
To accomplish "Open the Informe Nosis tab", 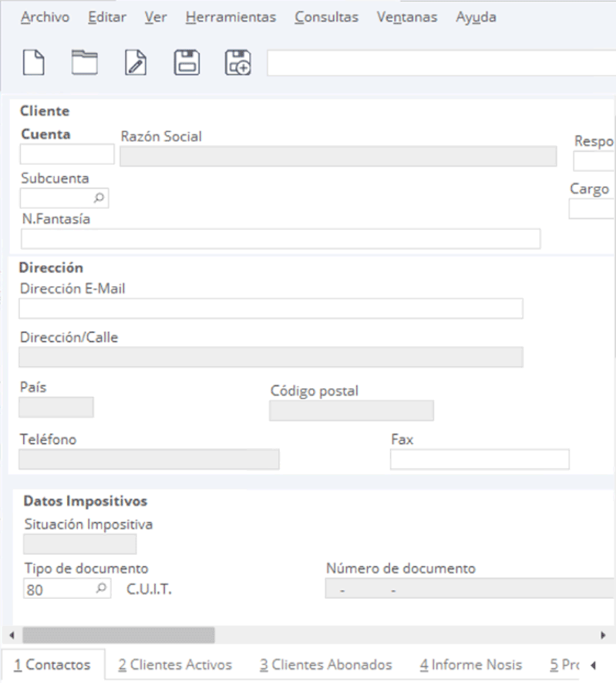I will (x=470, y=664).
